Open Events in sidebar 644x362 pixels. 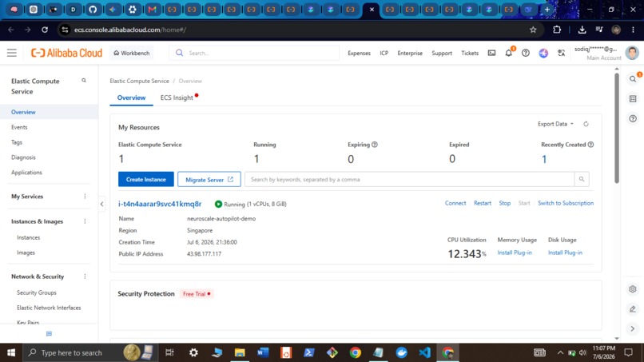(x=19, y=127)
